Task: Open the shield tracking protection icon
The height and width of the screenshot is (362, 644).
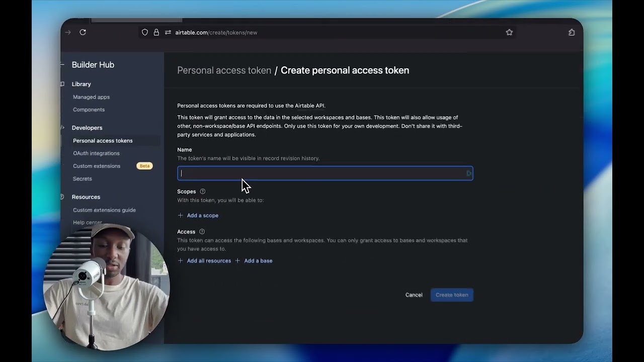Action: tap(145, 32)
